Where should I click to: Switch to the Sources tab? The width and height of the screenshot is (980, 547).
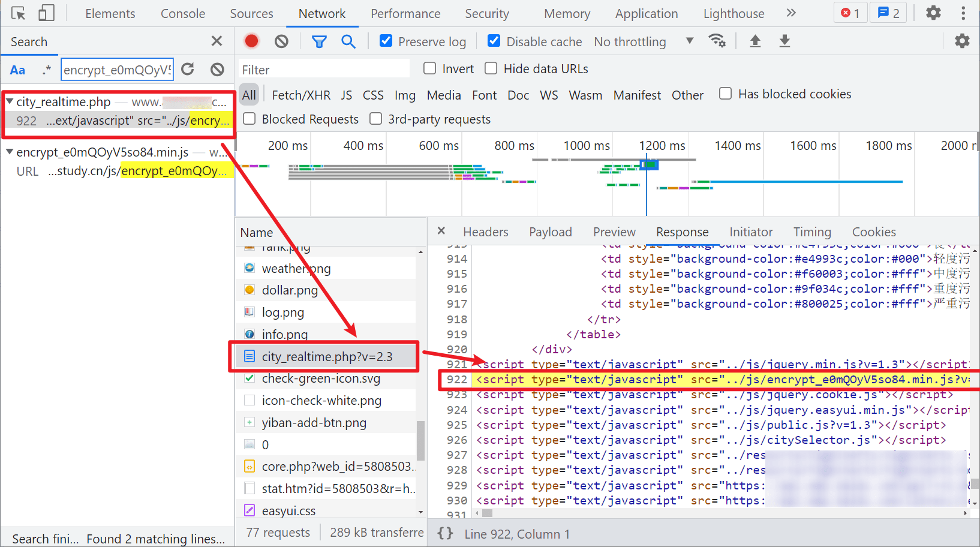pyautogui.click(x=251, y=13)
